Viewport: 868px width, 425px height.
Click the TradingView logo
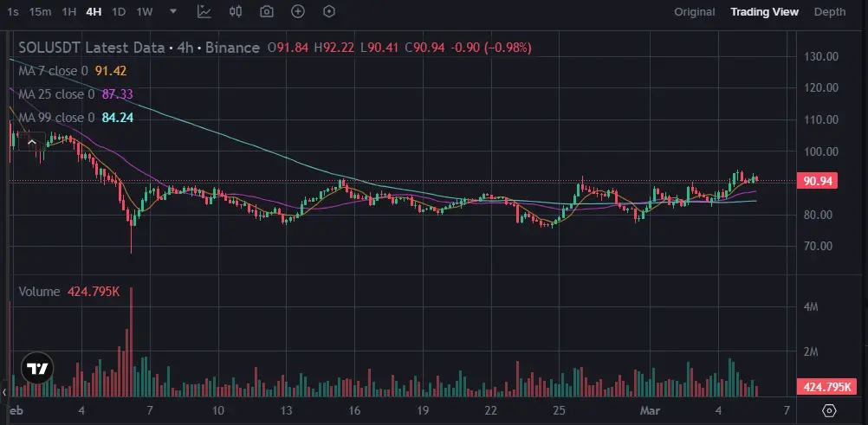pos(36,368)
